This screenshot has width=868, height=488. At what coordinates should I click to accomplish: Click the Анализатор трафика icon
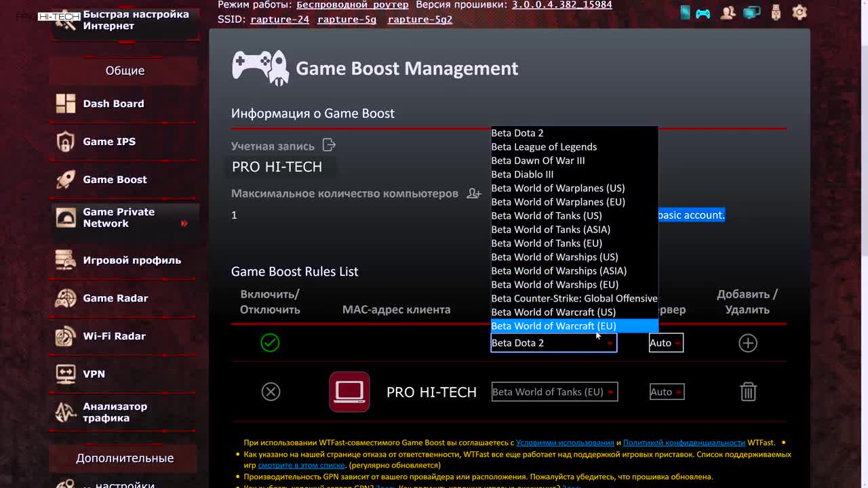66,412
